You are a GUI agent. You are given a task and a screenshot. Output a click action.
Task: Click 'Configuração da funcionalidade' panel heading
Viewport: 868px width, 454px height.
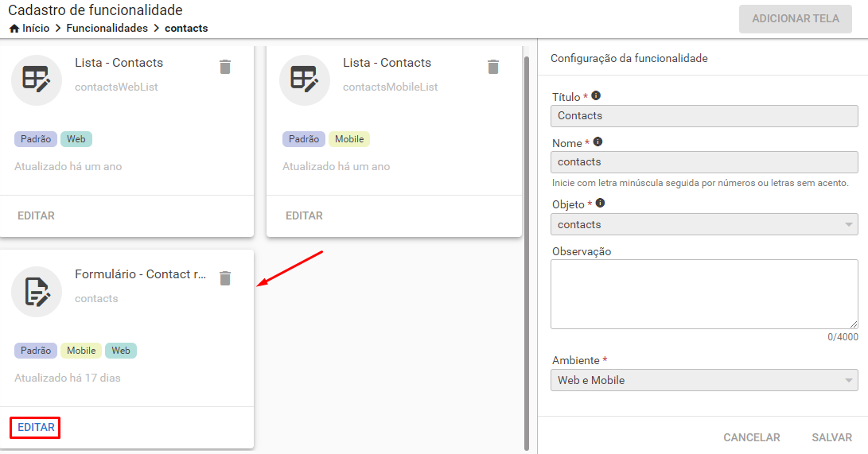(x=629, y=58)
